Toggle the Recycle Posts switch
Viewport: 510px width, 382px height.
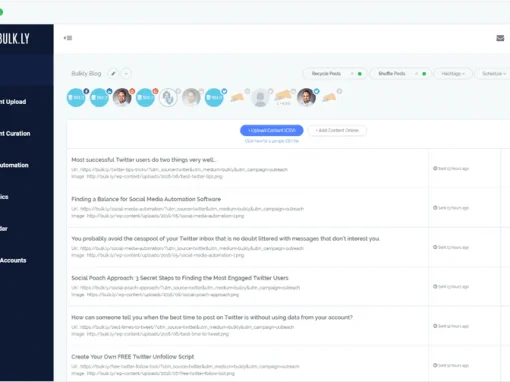[356, 74]
